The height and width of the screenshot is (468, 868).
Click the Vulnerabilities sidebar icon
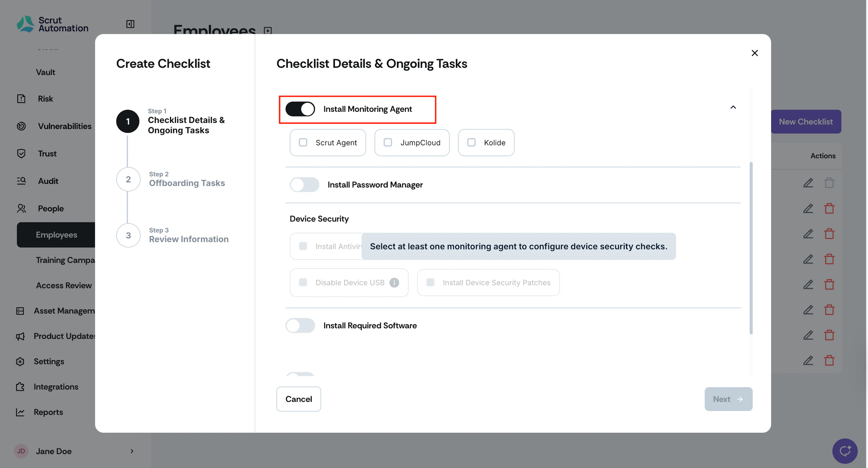(21, 126)
